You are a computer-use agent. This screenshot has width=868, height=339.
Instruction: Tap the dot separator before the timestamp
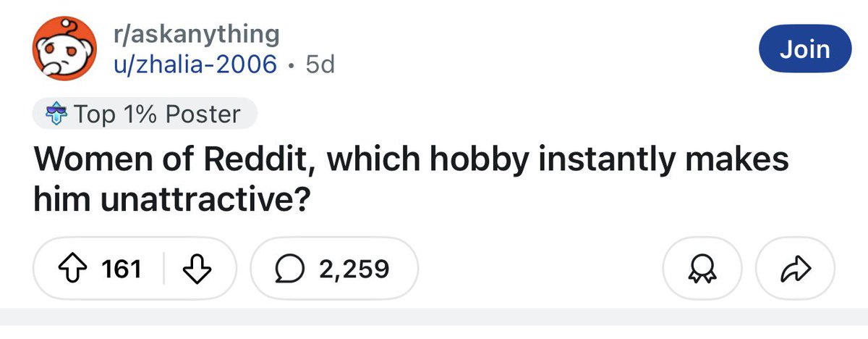tap(292, 65)
